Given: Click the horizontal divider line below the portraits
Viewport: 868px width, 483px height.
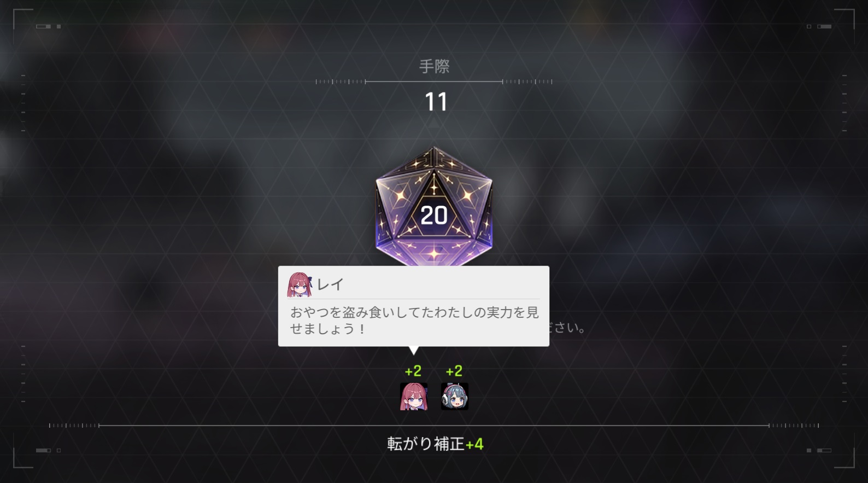Looking at the screenshot, I should click(434, 425).
